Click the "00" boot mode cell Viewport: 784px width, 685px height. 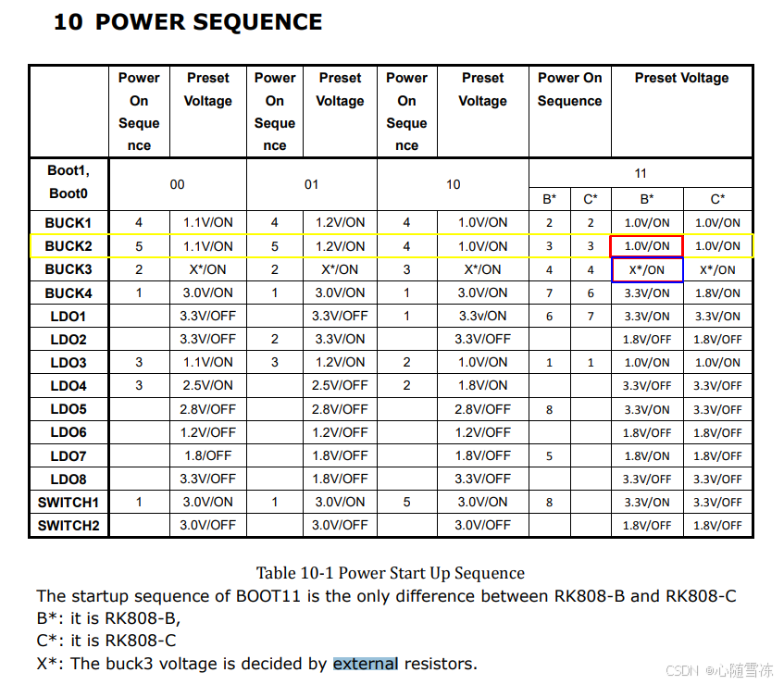[x=177, y=184]
